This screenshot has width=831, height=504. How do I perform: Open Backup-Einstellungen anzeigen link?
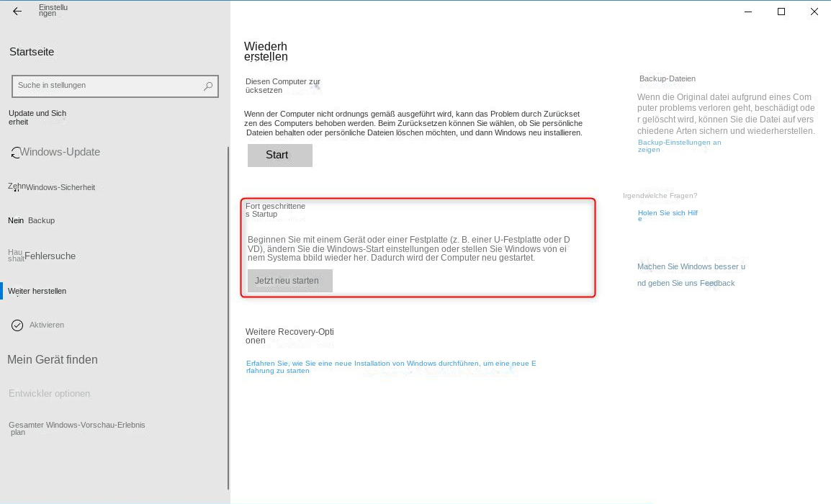[x=680, y=145]
